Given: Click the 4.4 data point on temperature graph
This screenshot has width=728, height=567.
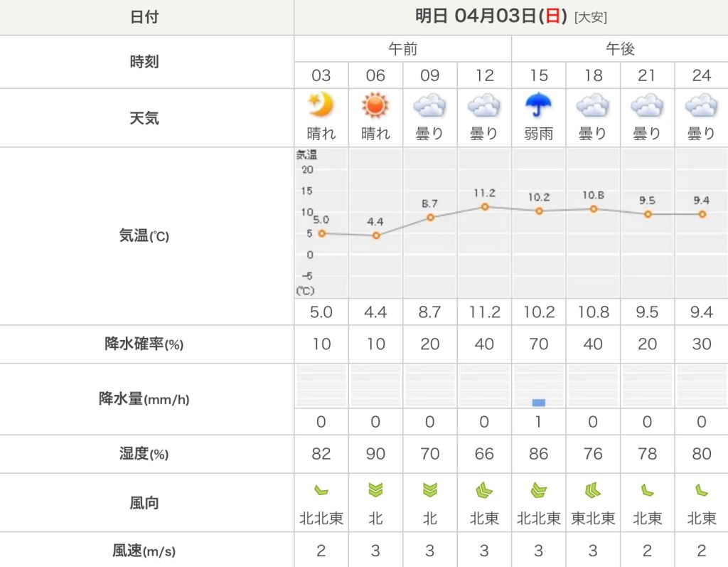Looking at the screenshot, I should click(x=376, y=235).
